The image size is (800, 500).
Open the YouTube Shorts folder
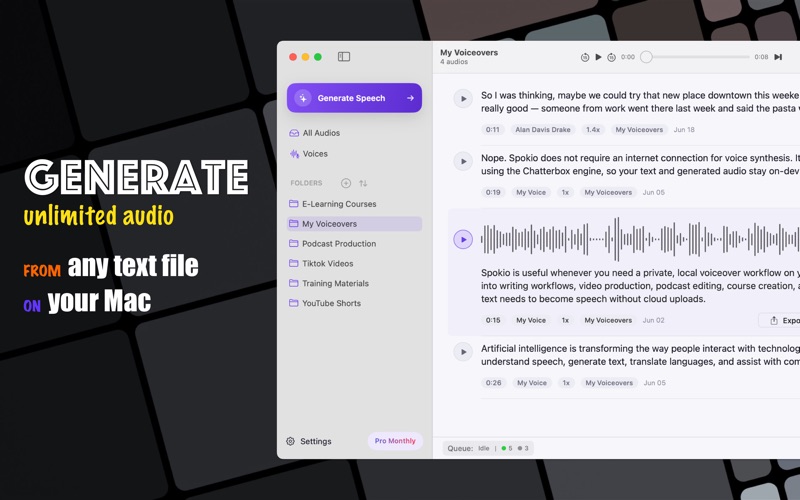tap(354, 303)
